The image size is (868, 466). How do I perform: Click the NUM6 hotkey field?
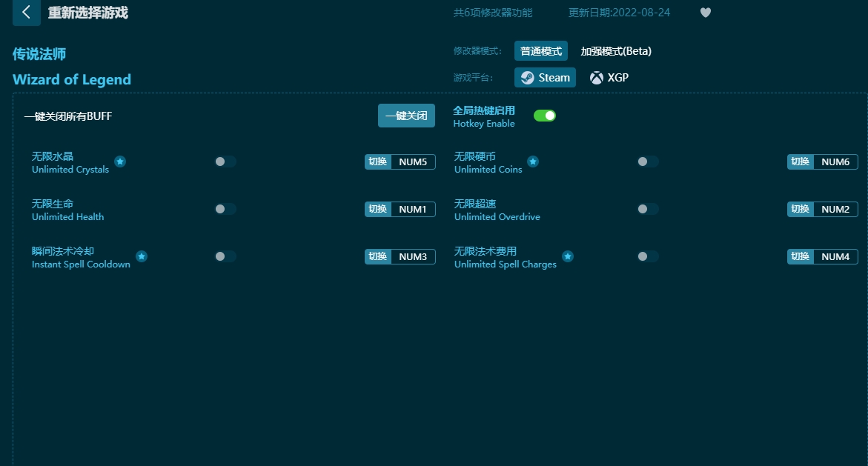coord(835,162)
